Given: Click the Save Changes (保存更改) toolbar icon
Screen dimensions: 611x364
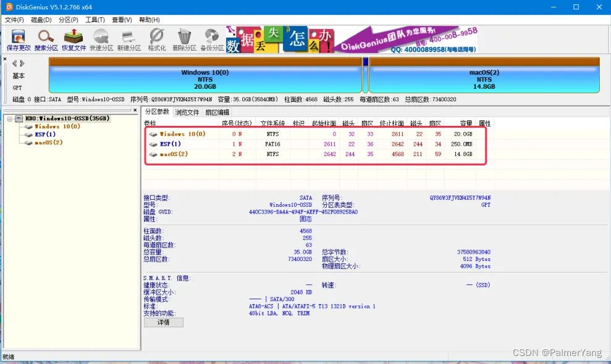Looking at the screenshot, I should (18, 38).
